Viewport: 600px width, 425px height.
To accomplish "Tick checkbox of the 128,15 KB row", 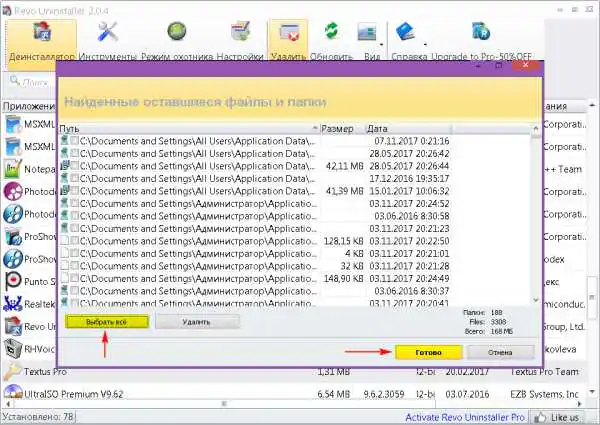I will (75, 241).
